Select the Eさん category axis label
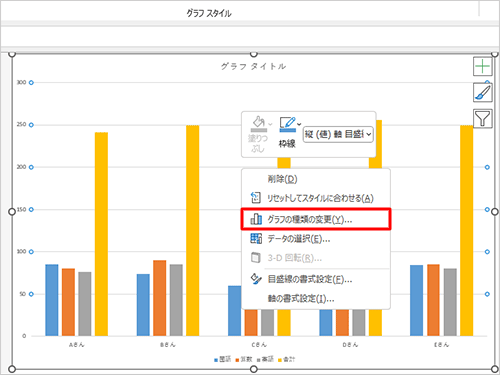Screen dimensions: 500x375 (x=441, y=345)
